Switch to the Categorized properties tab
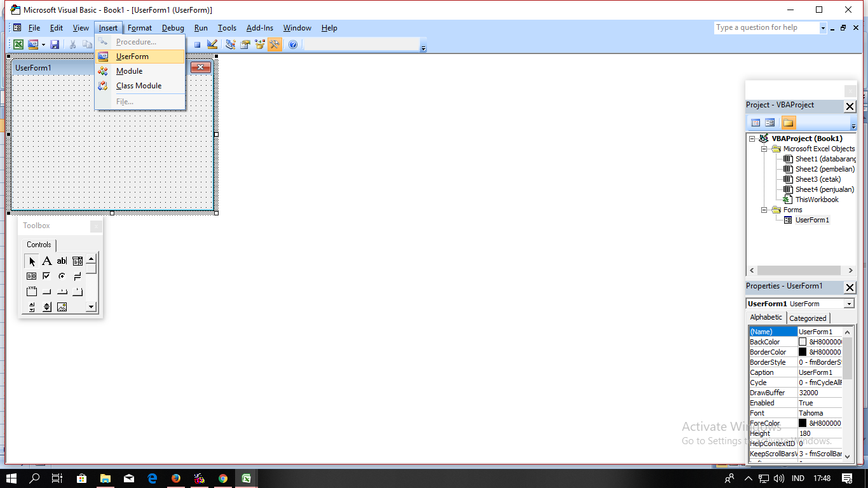 click(x=808, y=318)
